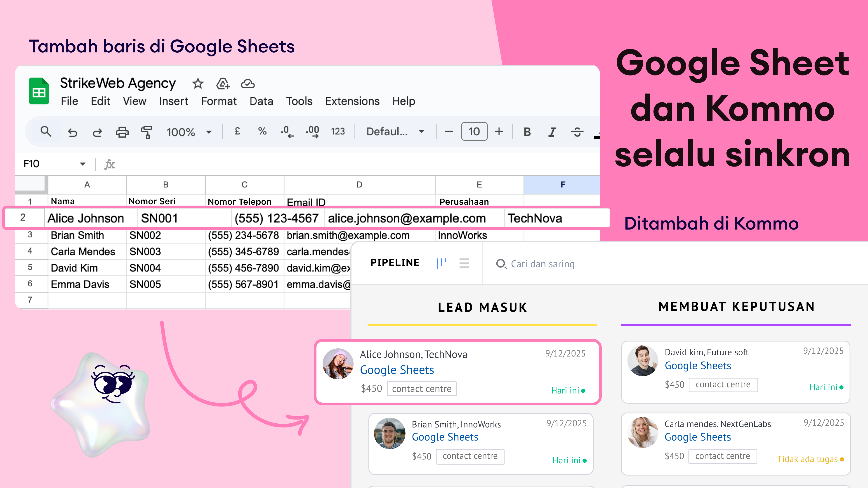This screenshot has height=488, width=868.
Task: Open the Format menu
Action: (x=219, y=101)
